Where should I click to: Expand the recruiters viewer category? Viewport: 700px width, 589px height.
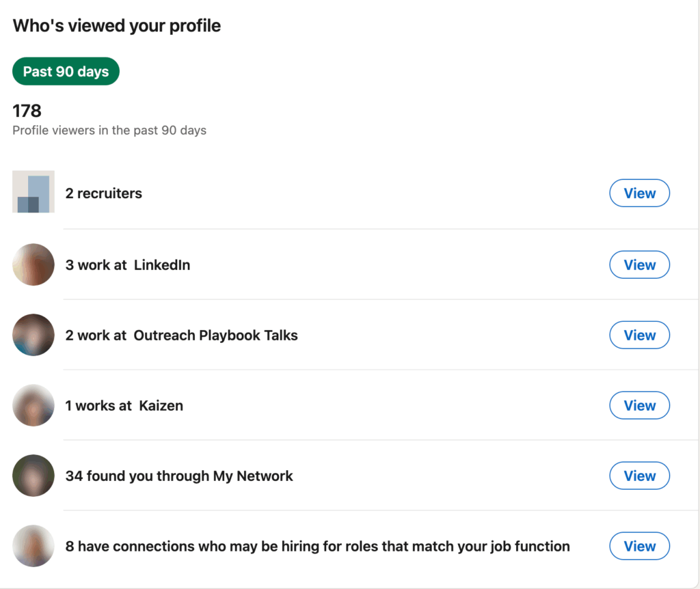click(639, 193)
